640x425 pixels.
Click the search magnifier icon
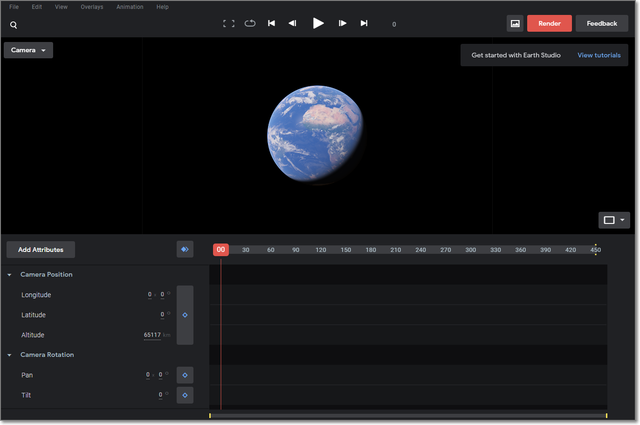(x=13, y=24)
